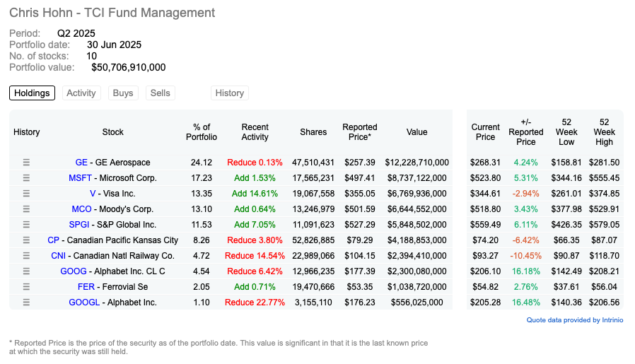The image size is (635, 364).
Task: Switch to the Sells tab
Action: [161, 93]
